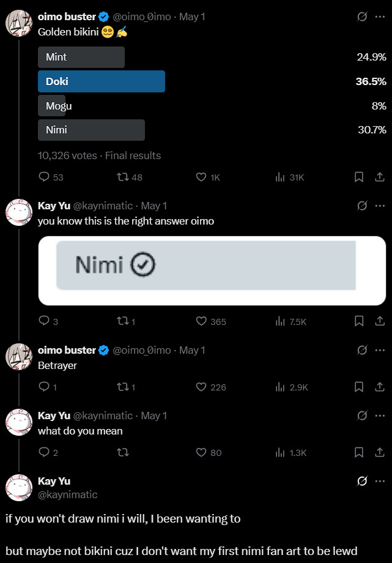This screenshot has width=392, height=563.
Task: Repost the Golden bikini poll post
Action: (x=122, y=177)
